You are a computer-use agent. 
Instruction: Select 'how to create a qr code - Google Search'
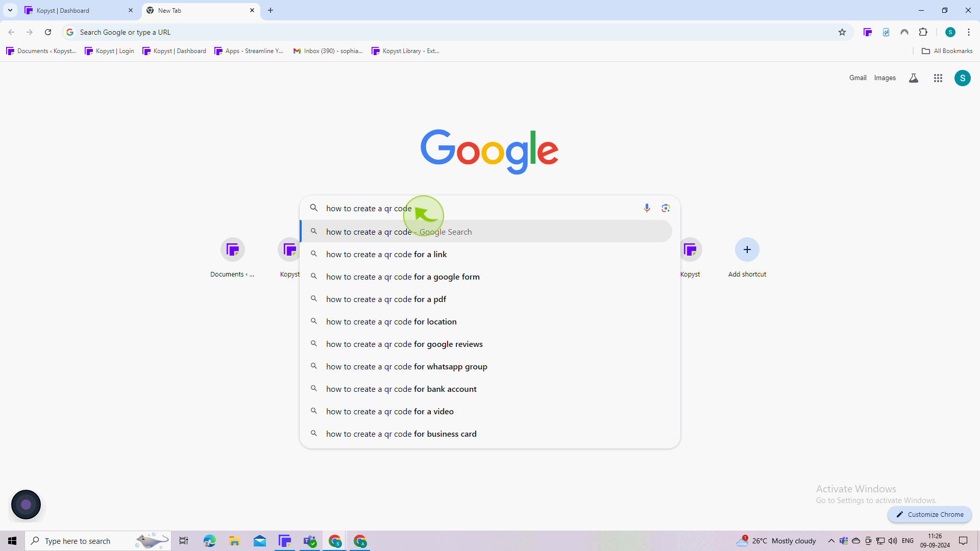[x=486, y=232]
